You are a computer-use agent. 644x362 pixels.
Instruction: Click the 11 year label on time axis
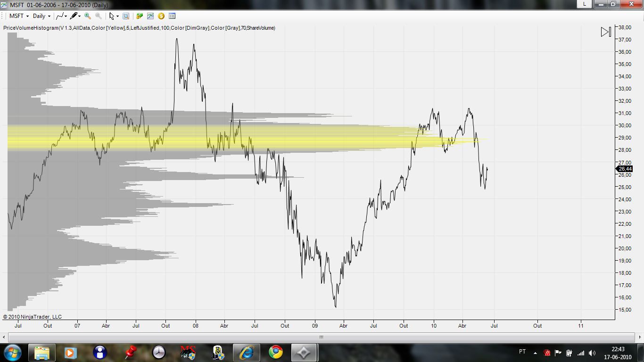pos(581,326)
